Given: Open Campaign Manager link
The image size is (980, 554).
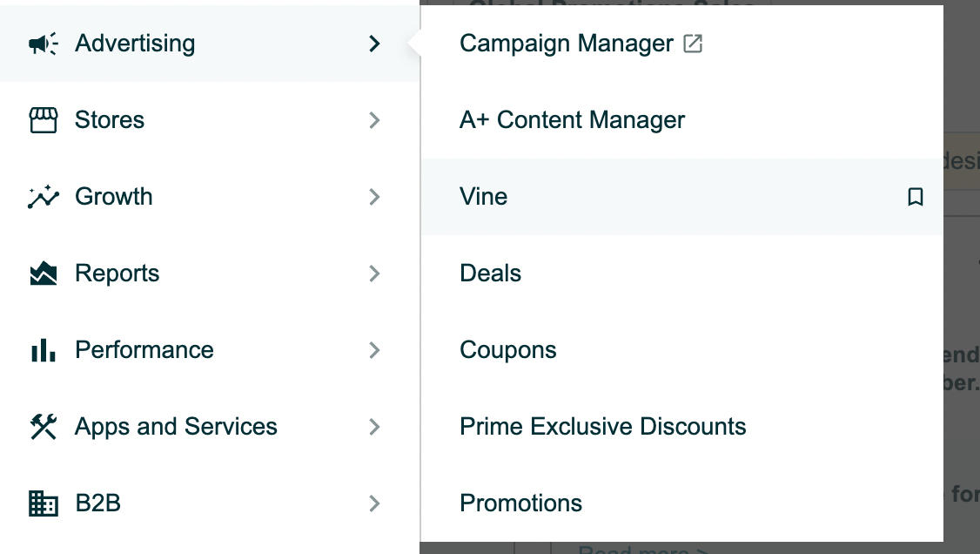Looking at the screenshot, I should click(567, 44).
